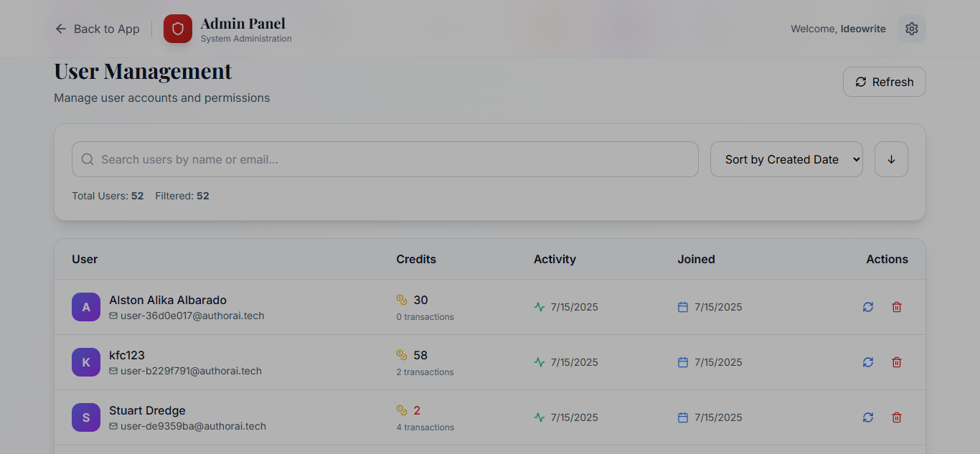Click the Joined column header
The height and width of the screenshot is (454, 980).
tap(696, 259)
